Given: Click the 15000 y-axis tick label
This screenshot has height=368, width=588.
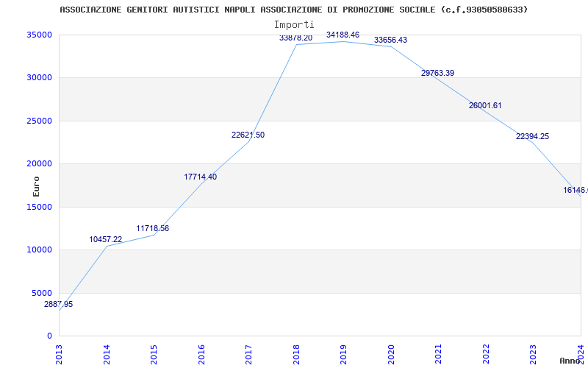Looking at the screenshot, I should click(x=39, y=207).
